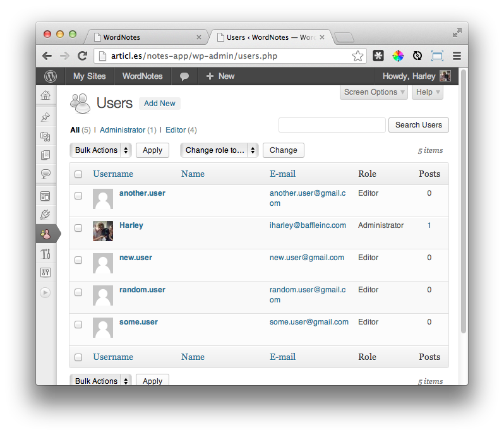Collapse the admin menu with arrow icon
This screenshot has height=435, width=504.
point(45,293)
